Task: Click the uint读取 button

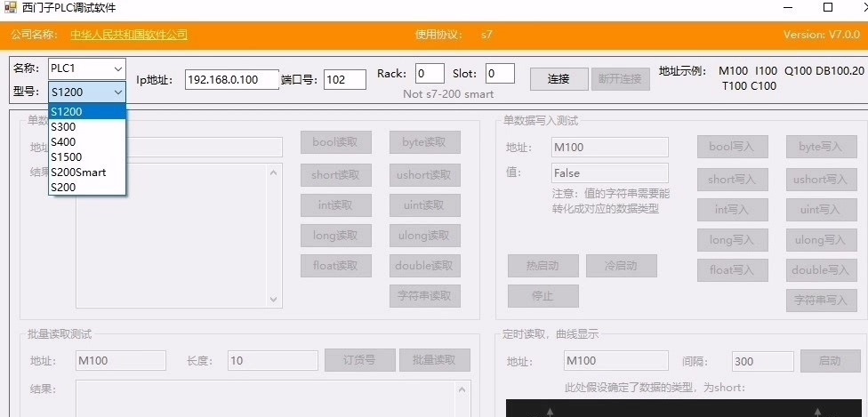Action: (x=424, y=205)
